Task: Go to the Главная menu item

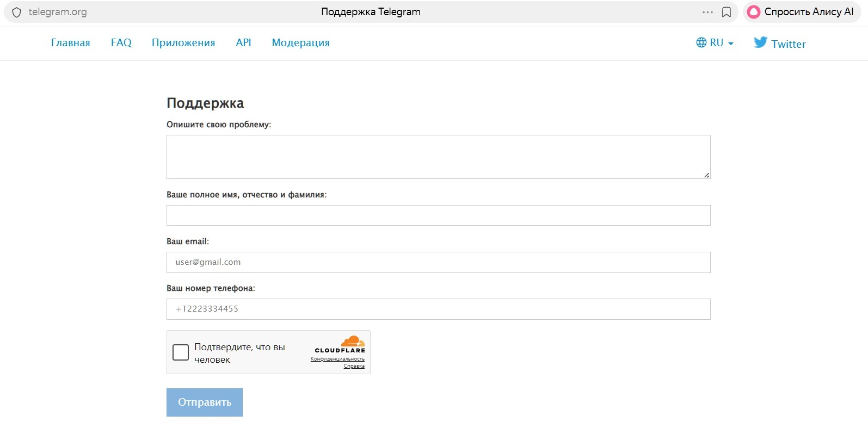Action: (71, 43)
